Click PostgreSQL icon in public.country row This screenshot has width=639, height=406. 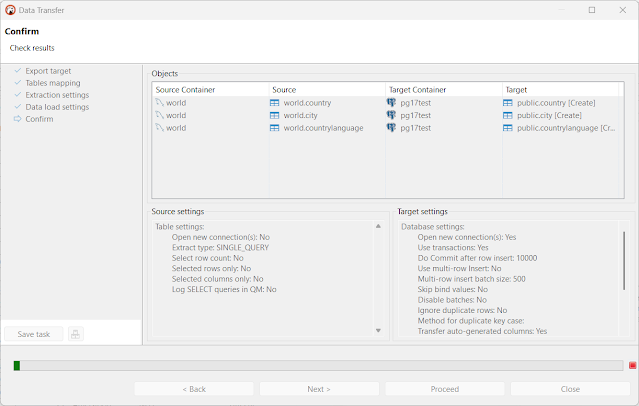[391, 103]
